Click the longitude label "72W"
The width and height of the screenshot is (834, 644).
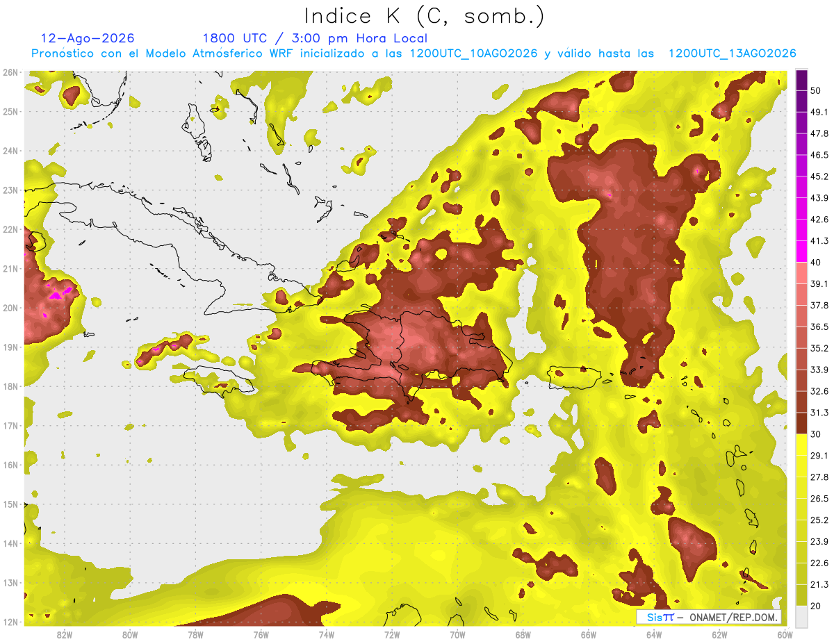coord(392,634)
